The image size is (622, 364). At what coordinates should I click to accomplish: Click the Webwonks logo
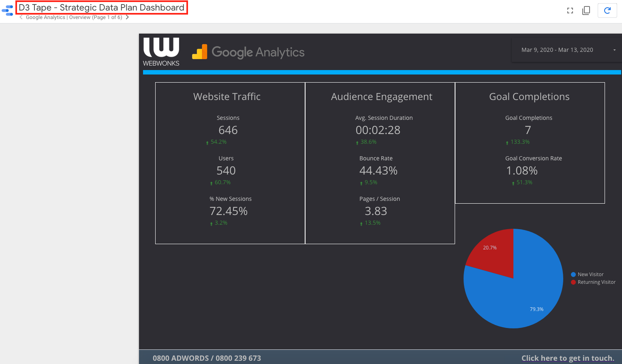point(161,52)
